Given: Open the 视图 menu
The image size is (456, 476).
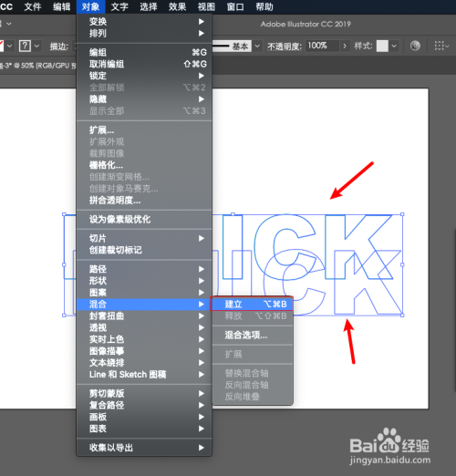Looking at the screenshot, I should [x=206, y=6].
